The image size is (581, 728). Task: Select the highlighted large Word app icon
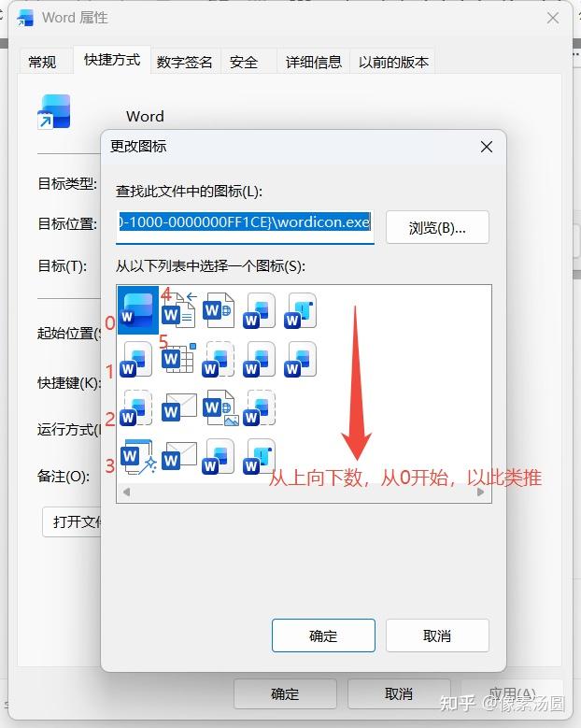pos(138,309)
